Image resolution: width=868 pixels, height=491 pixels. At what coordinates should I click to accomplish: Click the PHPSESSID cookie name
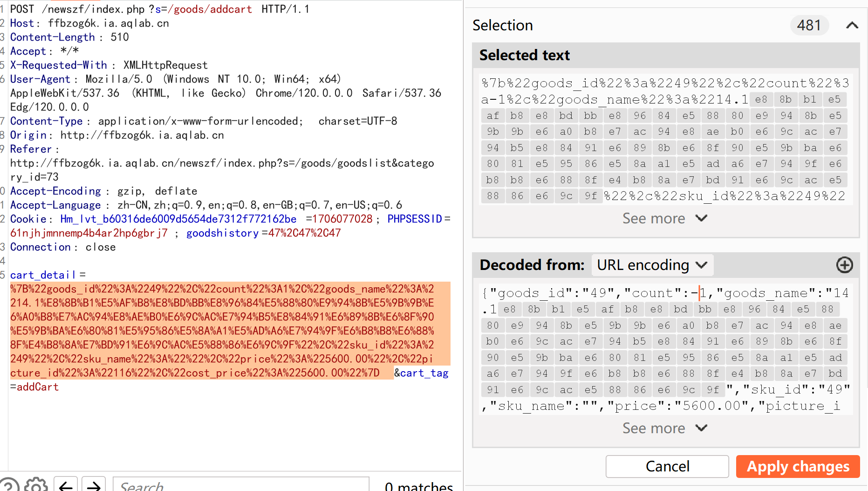(x=415, y=219)
